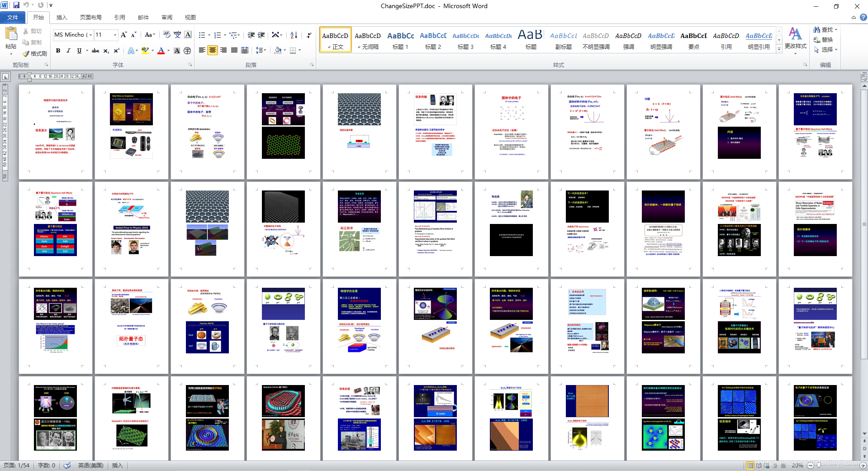Screen dimensions: 868x471
Task: Switch to the Page Layout (页面布局) tab
Action: click(90, 18)
